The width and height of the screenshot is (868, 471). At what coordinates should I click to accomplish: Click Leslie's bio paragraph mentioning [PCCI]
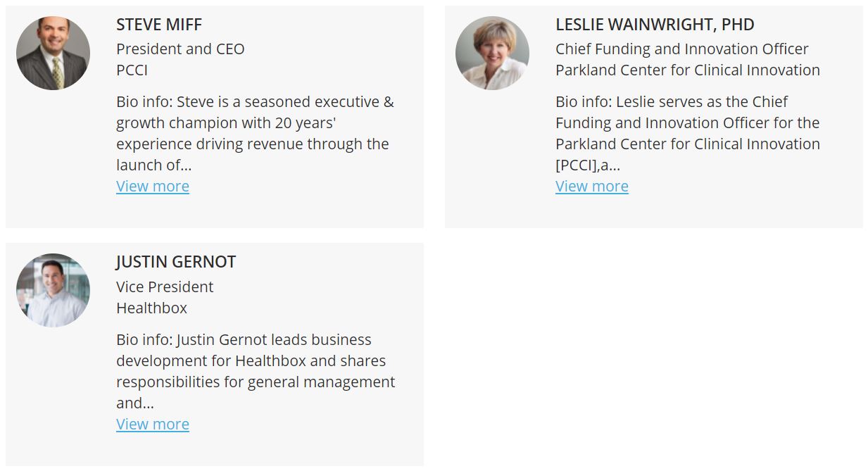point(688,134)
